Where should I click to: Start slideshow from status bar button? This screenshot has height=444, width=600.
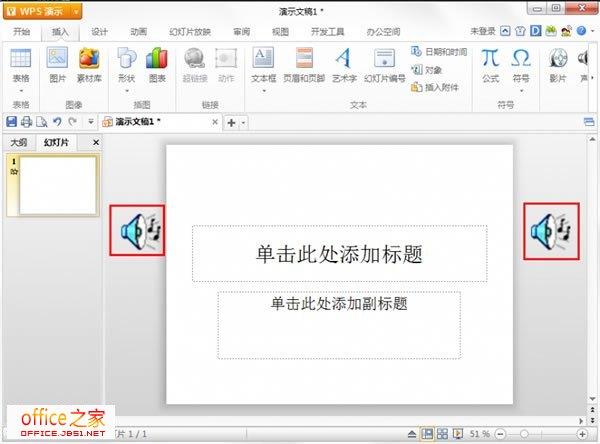(456, 434)
